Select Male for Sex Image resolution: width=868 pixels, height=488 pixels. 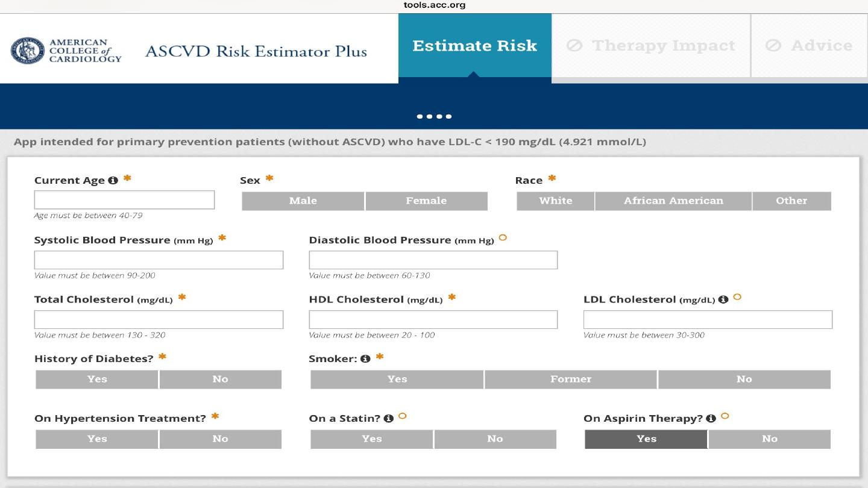pos(303,201)
